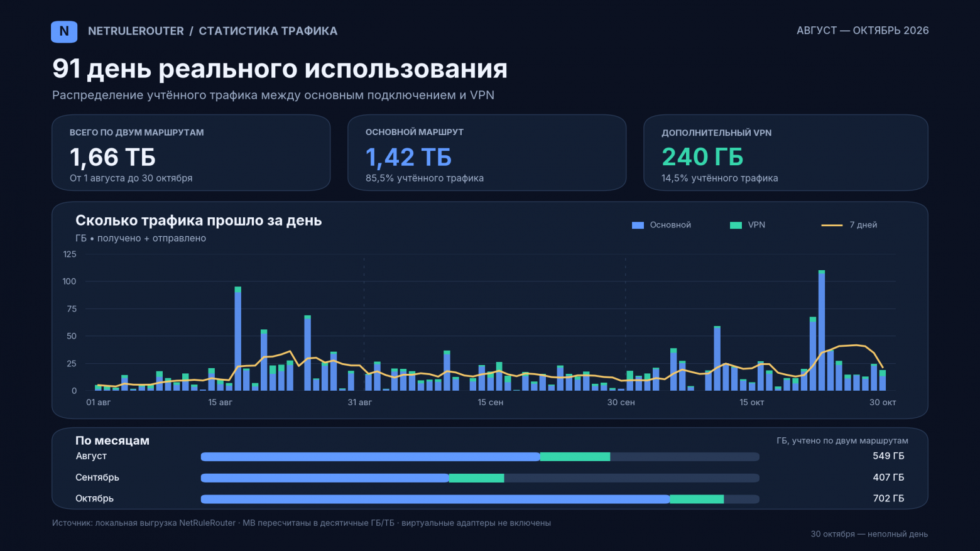Click the green VPN segment of Октябрь bar
Image resolution: width=980 pixels, height=551 pixels.
point(697,499)
